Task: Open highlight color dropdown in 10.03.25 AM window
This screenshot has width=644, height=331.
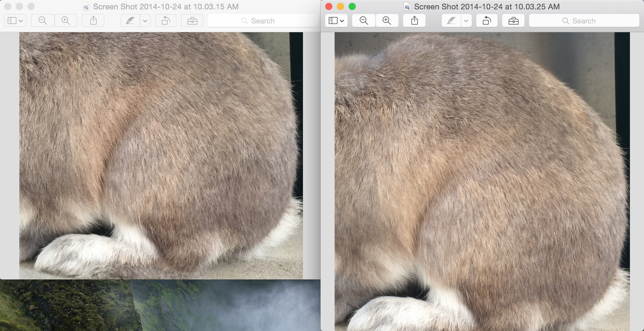Action: pos(466,21)
